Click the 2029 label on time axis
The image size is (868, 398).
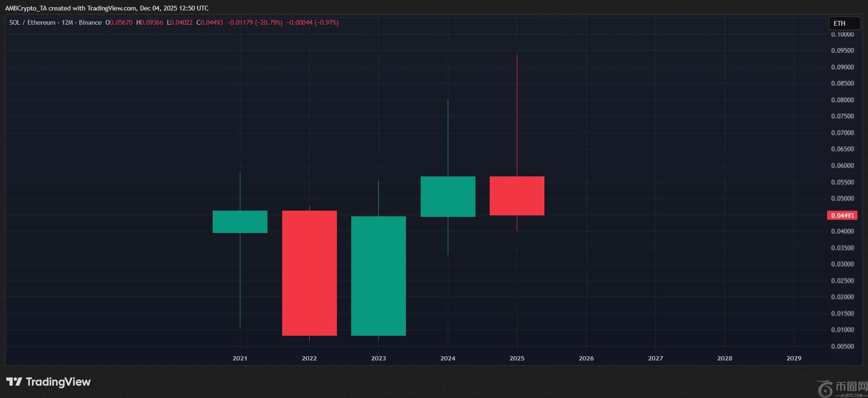pos(793,358)
